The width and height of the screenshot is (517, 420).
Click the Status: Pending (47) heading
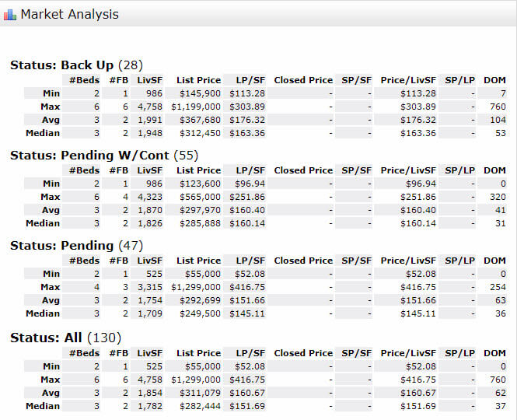[76, 246]
